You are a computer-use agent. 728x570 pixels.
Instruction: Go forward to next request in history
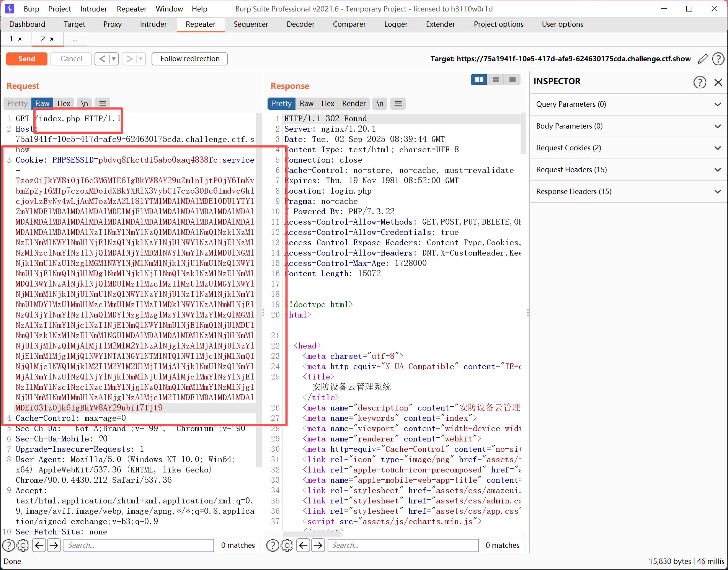click(130, 59)
